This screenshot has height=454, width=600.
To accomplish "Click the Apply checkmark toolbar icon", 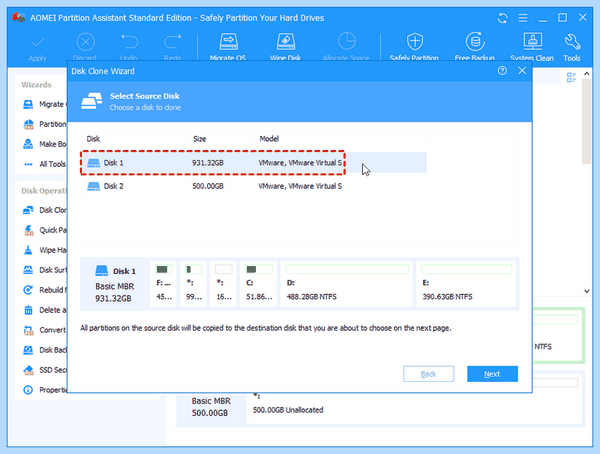I will click(38, 42).
